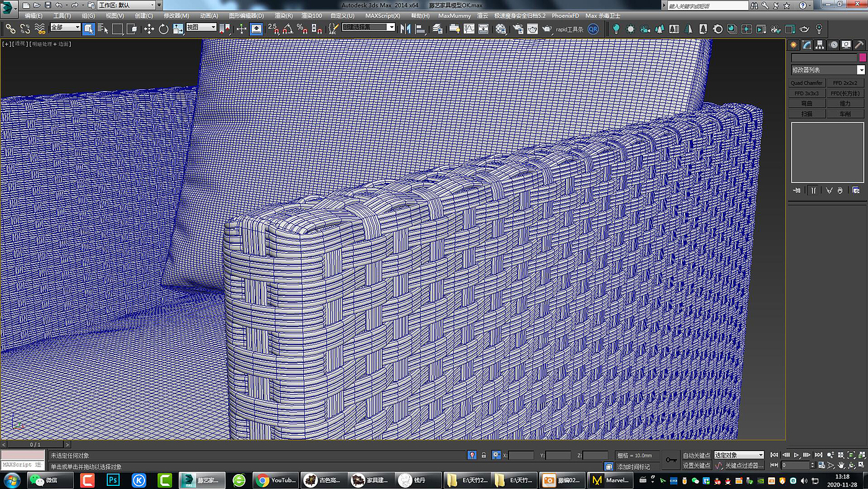Open the 工具(T) menu

tap(62, 16)
